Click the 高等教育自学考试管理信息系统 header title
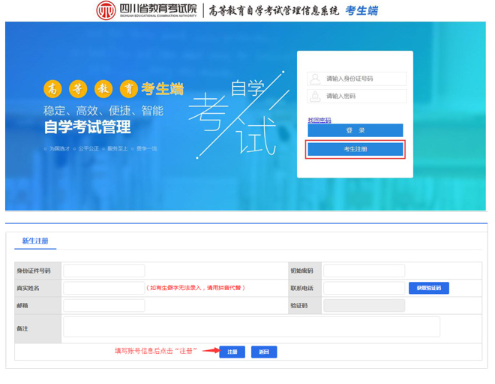The width and height of the screenshot is (495, 384). coord(274,11)
